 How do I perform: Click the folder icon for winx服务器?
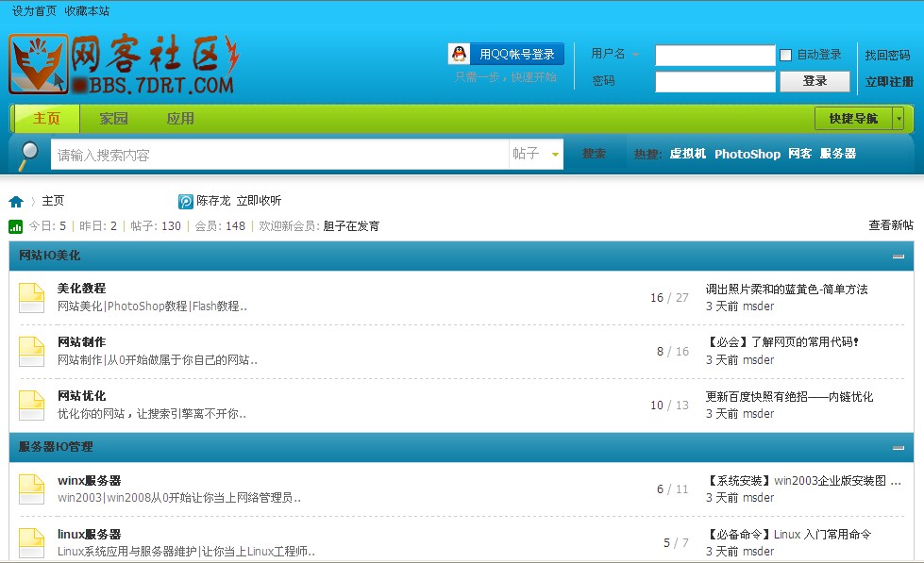31,488
